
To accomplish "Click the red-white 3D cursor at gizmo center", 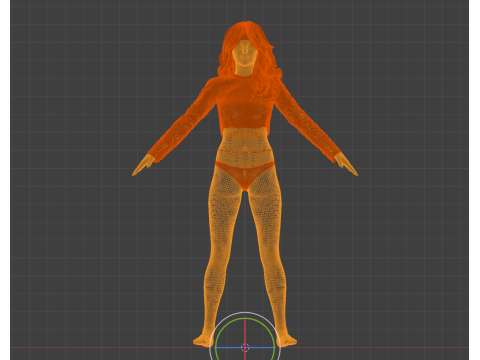I will click(x=245, y=348).
